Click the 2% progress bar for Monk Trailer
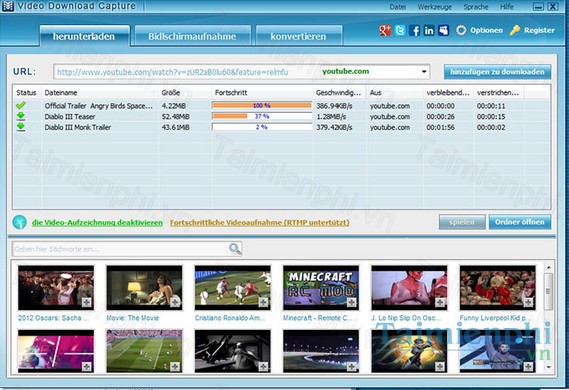The image size is (569, 390). (262, 127)
